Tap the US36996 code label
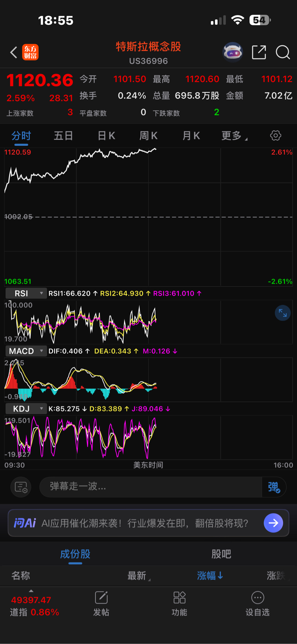The height and width of the screenshot is (644, 297). click(x=148, y=61)
